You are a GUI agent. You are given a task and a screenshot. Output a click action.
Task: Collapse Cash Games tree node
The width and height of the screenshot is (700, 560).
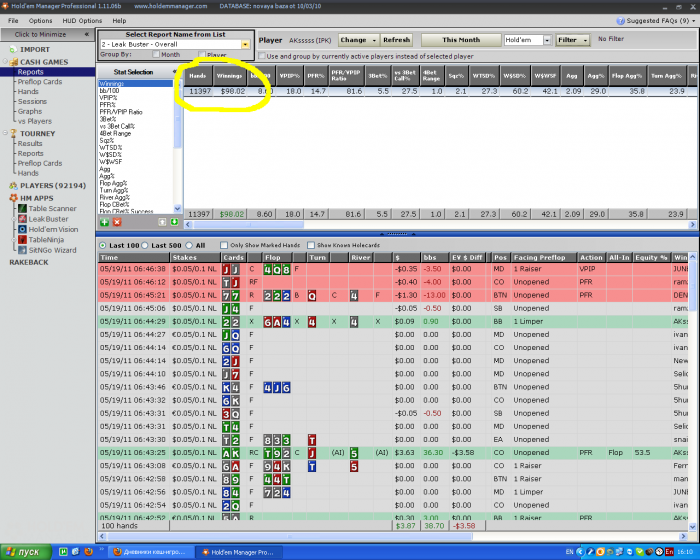(5, 62)
